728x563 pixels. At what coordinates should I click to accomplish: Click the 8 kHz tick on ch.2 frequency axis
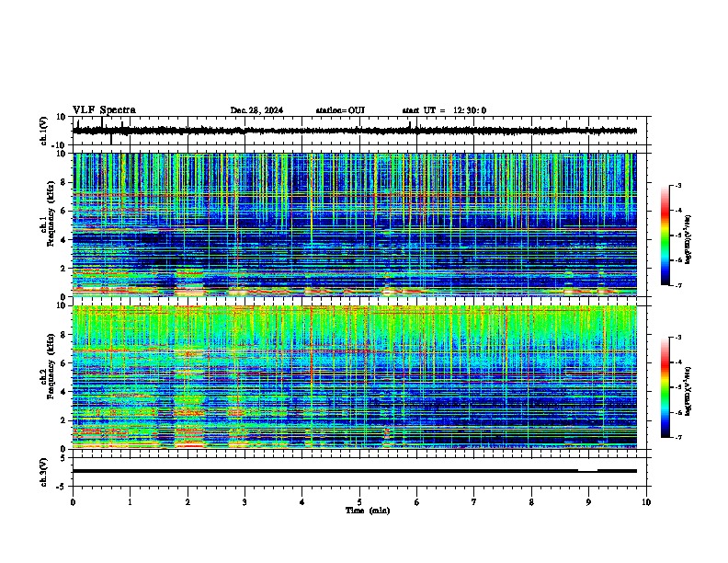pos(64,335)
